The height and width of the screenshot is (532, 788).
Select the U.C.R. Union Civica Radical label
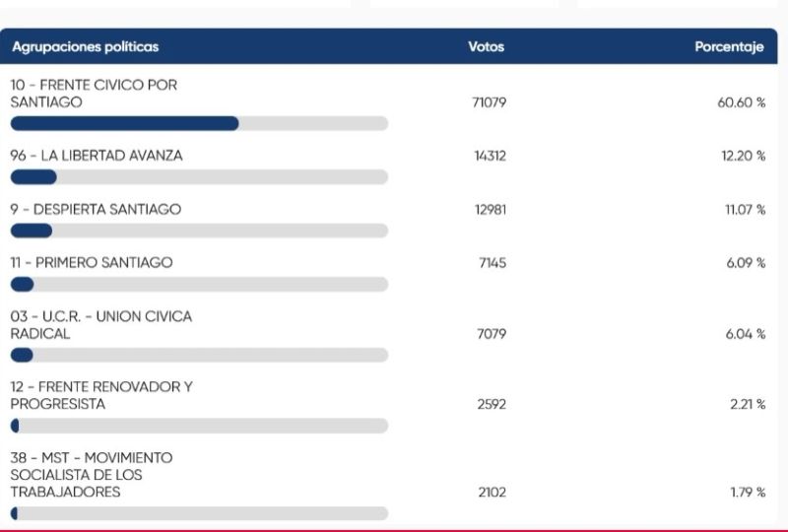click(101, 325)
